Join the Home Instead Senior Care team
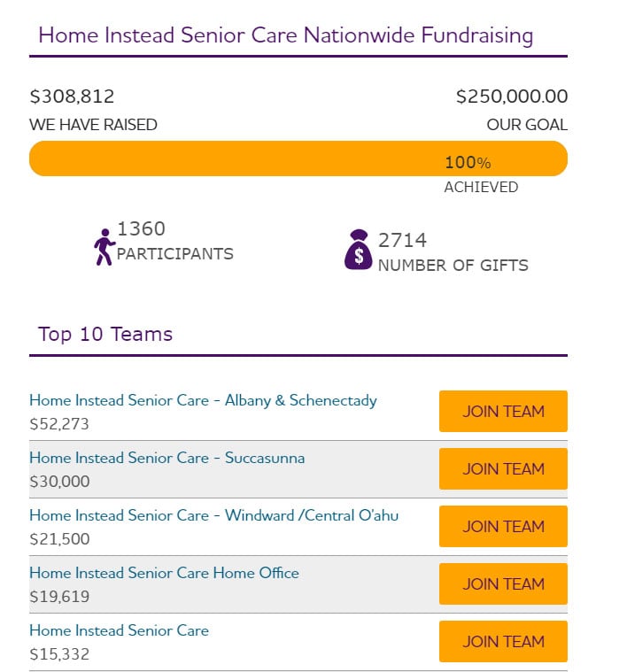 click(x=503, y=641)
